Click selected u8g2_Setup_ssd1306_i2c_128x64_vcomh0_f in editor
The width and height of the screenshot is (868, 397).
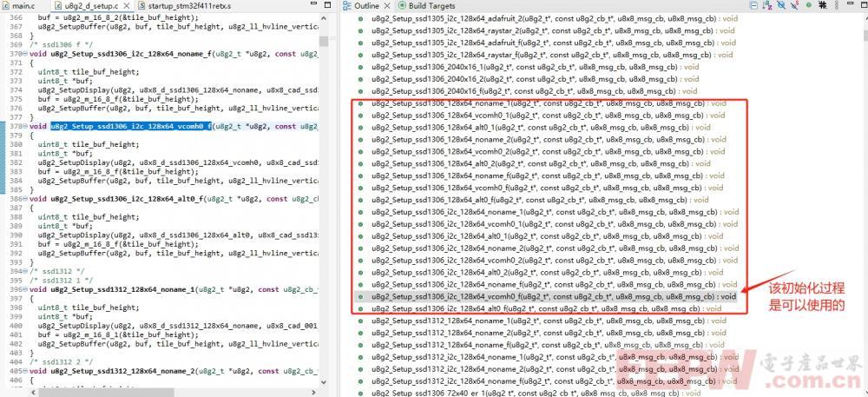coord(131,126)
